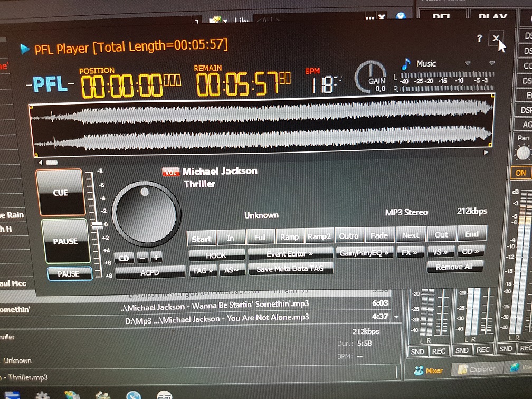Select the Full cue point button
The height and width of the screenshot is (399, 532).
(260, 237)
